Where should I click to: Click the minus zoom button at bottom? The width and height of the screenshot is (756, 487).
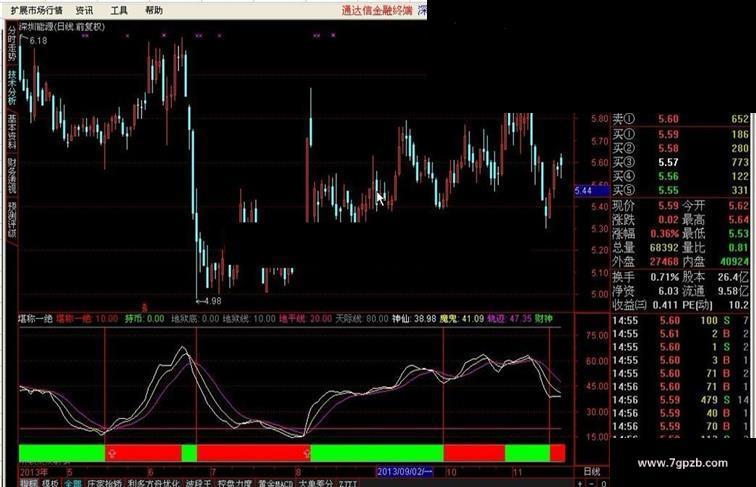(x=592, y=483)
